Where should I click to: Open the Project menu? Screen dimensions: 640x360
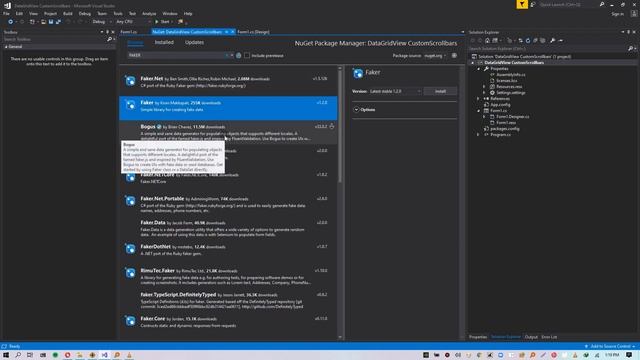pos(50,13)
